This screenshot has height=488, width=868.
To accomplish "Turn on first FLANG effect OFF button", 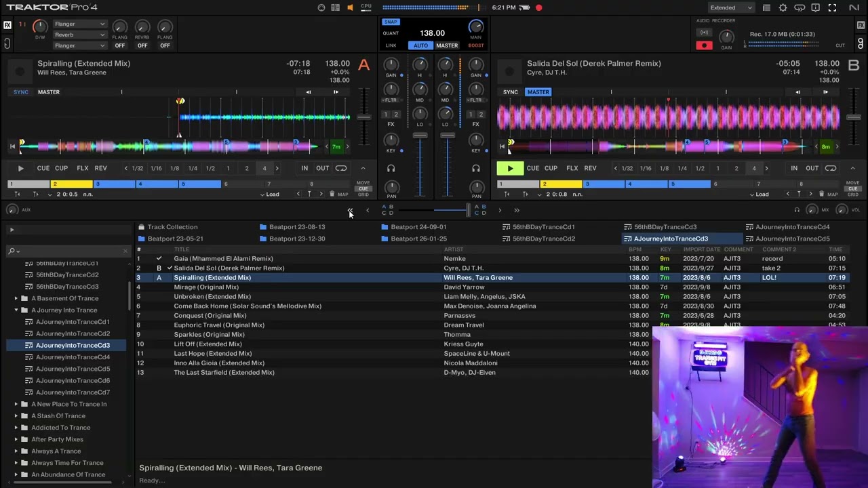I will (120, 45).
